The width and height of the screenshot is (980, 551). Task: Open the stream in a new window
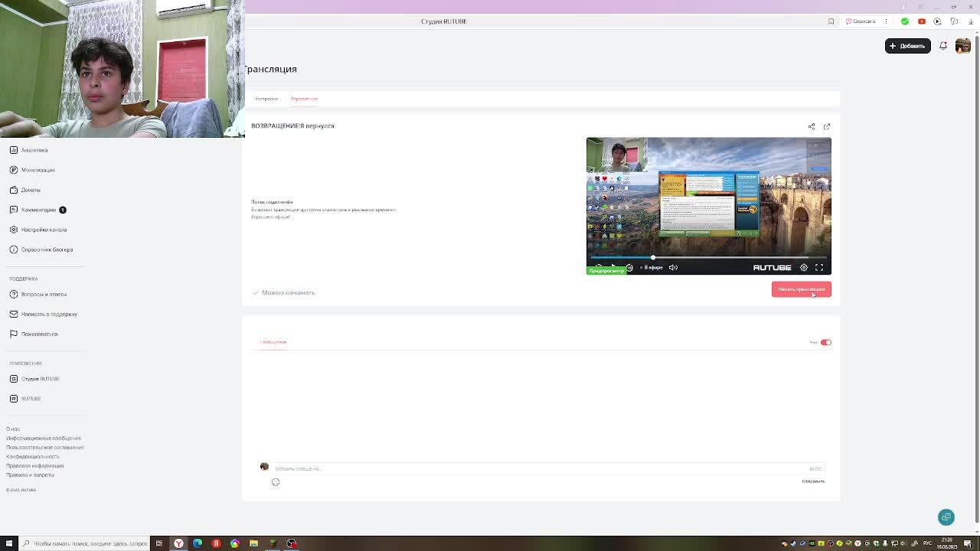click(827, 126)
